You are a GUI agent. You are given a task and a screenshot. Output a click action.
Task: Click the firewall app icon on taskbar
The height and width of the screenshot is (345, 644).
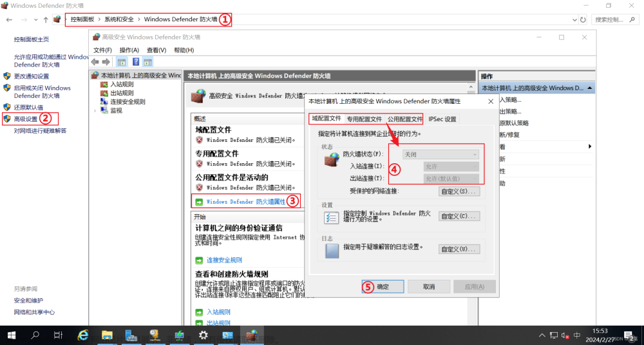(251, 335)
